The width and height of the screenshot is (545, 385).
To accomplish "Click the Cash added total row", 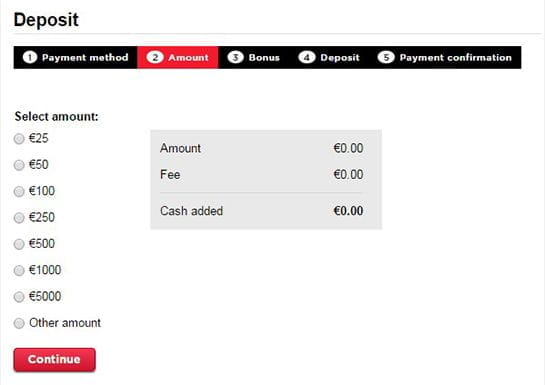I will 262,211.
